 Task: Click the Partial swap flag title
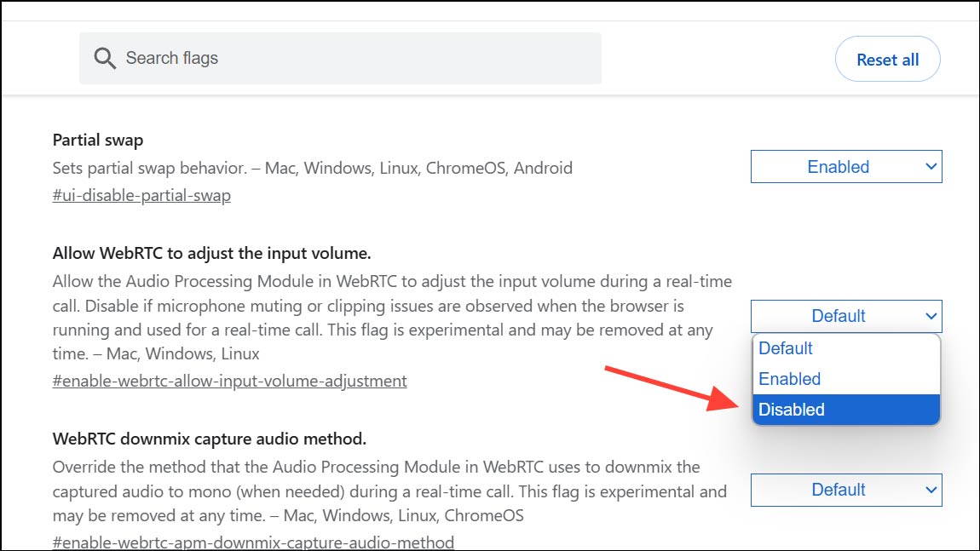pos(97,139)
